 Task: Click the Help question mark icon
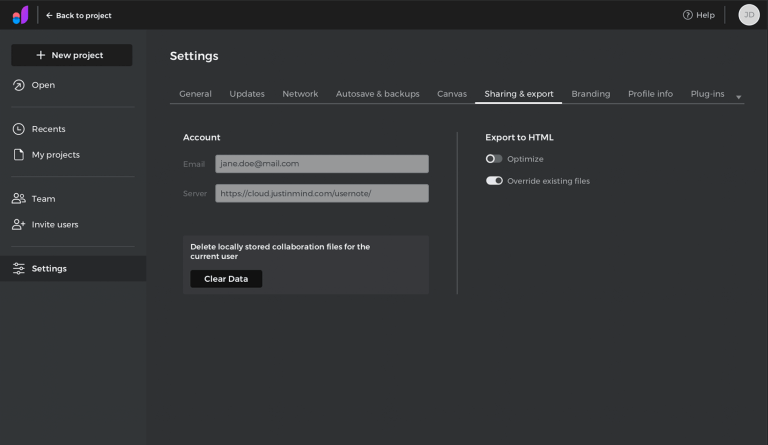click(688, 15)
